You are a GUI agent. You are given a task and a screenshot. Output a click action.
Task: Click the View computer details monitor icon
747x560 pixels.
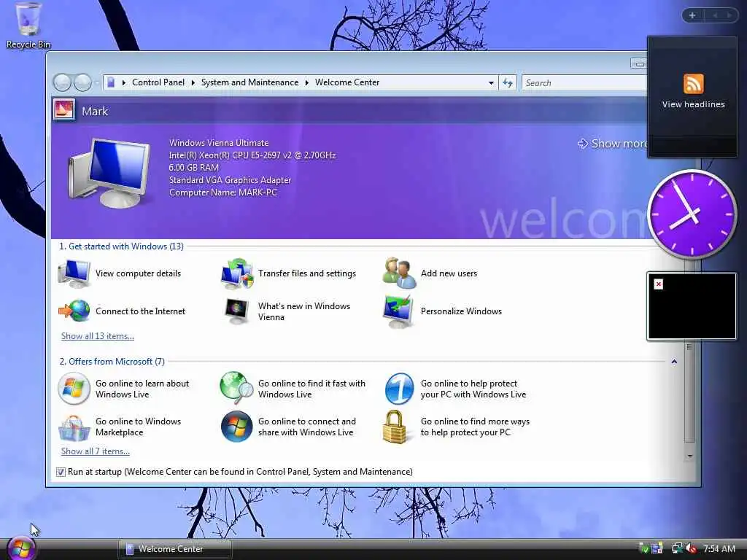(74, 273)
